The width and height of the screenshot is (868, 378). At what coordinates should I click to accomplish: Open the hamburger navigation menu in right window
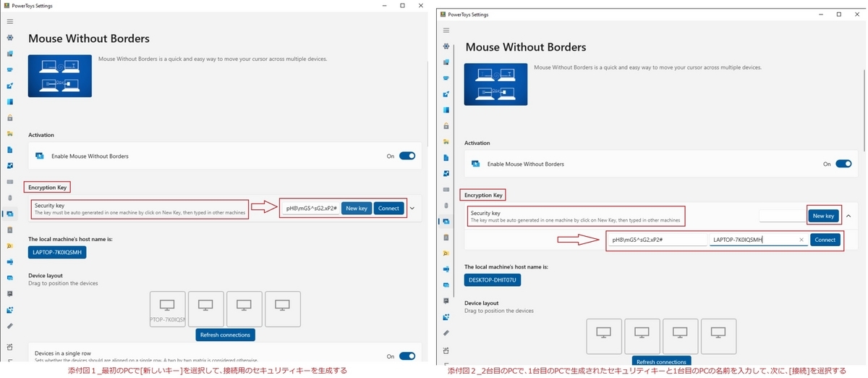pyautogui.click(x=446, y=30)
